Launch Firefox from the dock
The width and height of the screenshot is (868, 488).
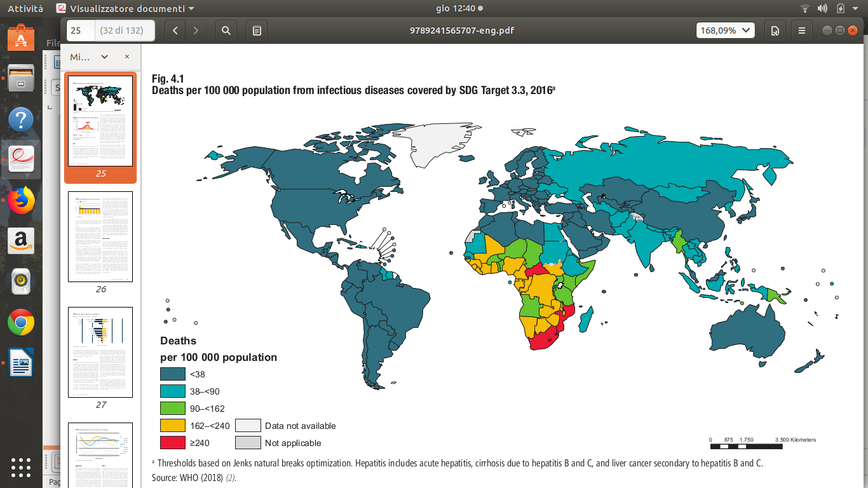pyautogui.click(x=21, y=201)
